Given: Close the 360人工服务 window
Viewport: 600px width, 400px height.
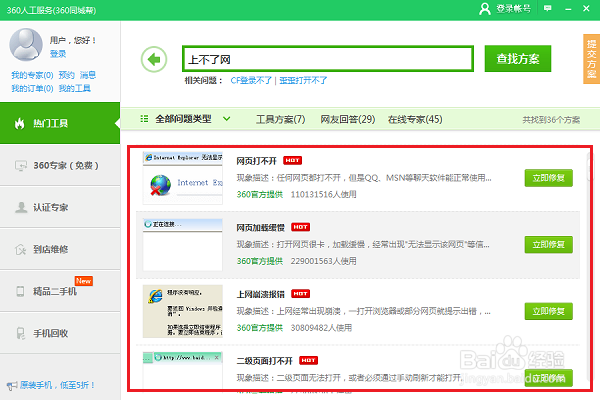Looking at the screenshot, I should (586, 8).
